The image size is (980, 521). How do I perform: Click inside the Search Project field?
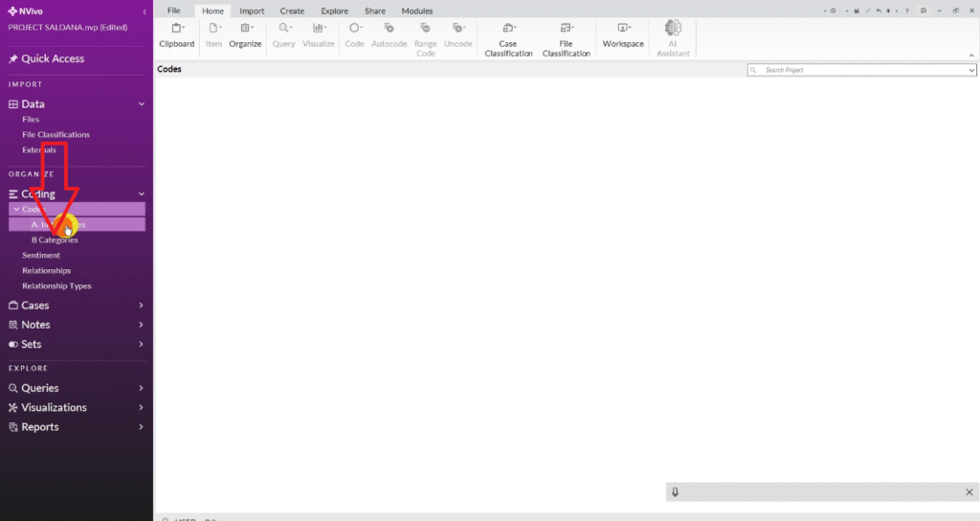852,71
